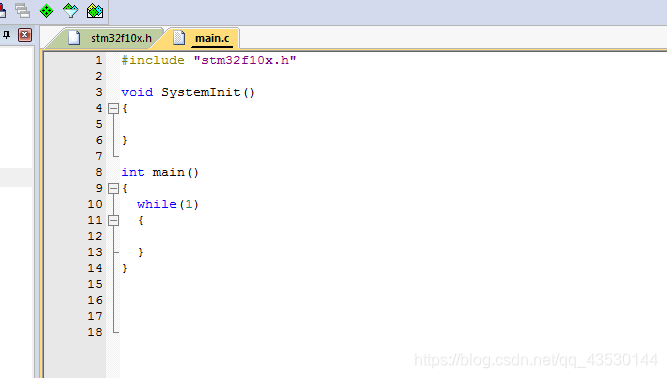Click the 'int main()' text
Viewport: 667px width, 378px height.
coord(160,172)
